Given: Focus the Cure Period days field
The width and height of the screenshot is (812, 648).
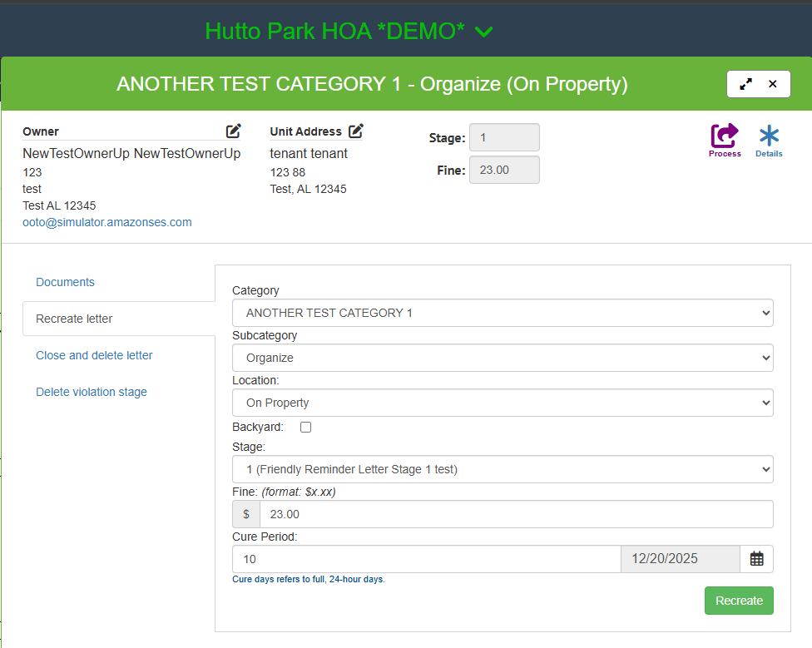Looking at the screenshot, I should click(x=426, y=559).
